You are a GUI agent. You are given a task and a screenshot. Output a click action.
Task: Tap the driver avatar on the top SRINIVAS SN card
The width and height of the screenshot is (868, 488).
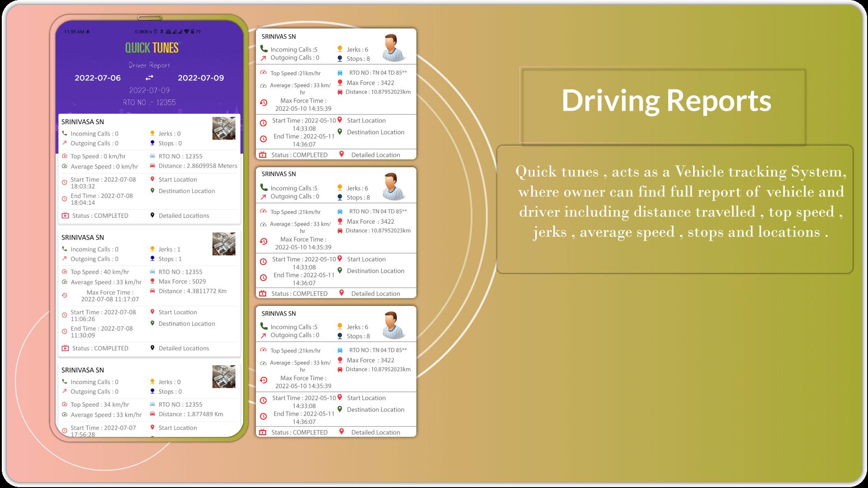pos(393,48)
